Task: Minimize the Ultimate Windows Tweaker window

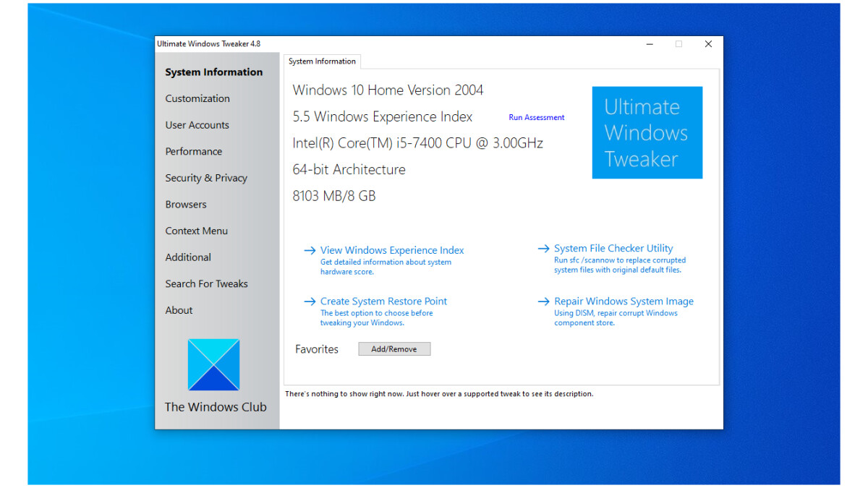Action: tap(650, 44)
